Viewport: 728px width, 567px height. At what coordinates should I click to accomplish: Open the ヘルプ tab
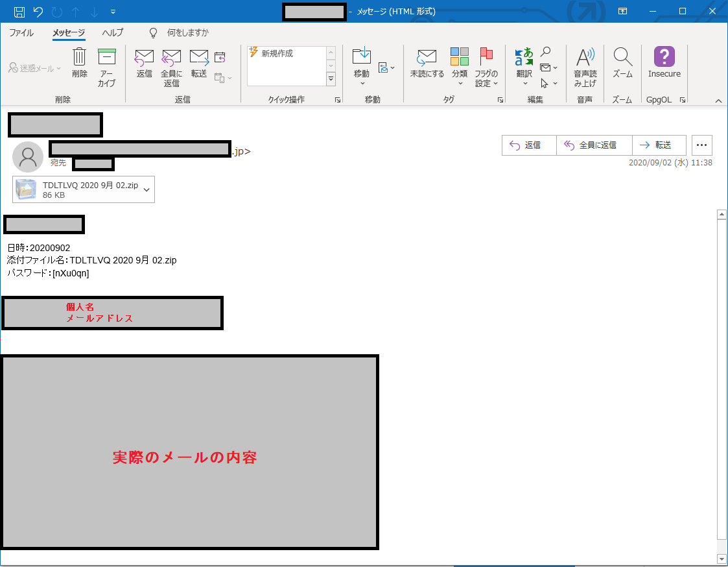coord(113,32)
